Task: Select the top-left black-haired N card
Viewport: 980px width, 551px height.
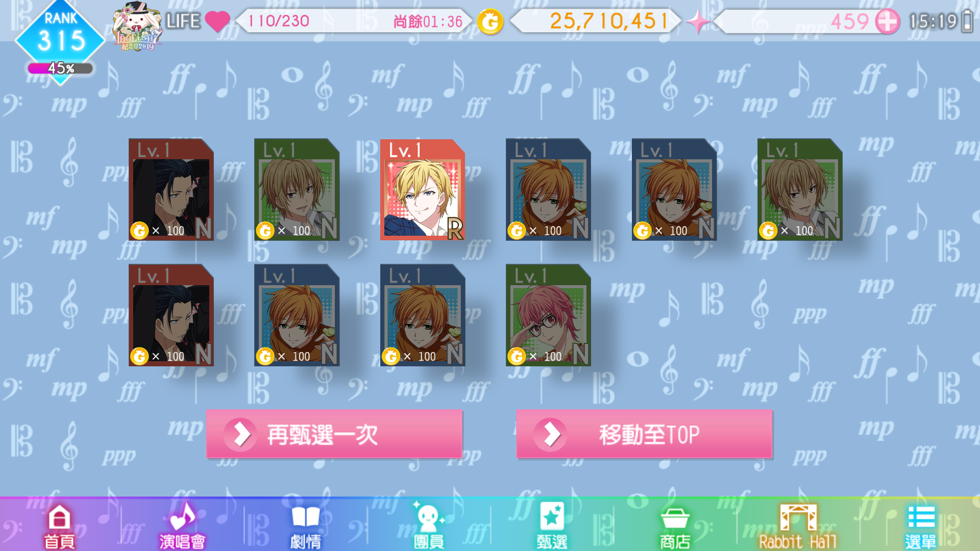Action: (171, 189)
